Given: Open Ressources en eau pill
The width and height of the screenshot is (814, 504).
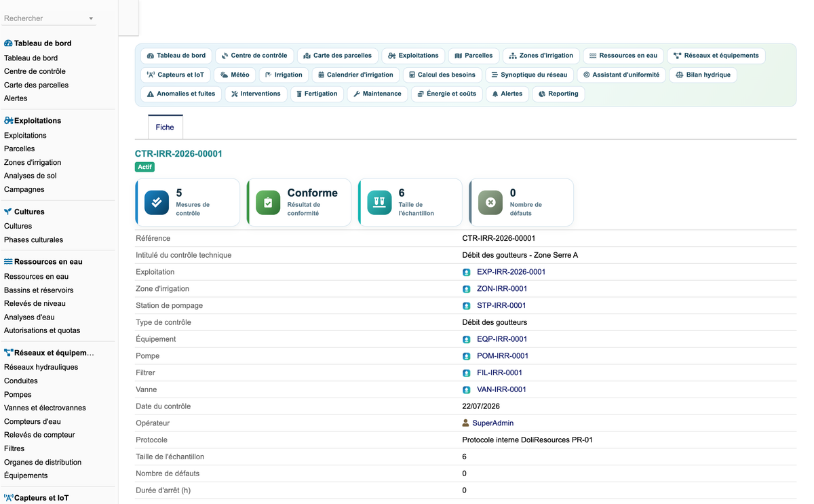Looking at the screenshot, I should [623, 56].
